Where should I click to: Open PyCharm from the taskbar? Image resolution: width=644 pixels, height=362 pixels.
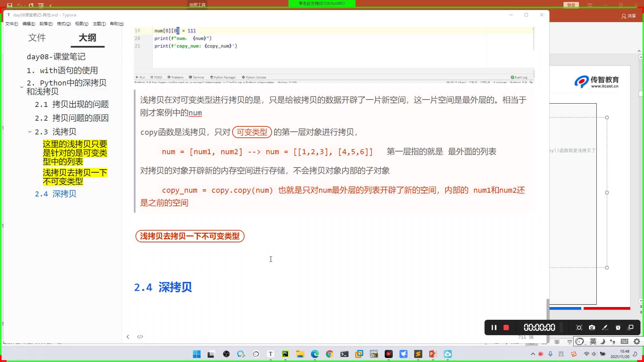tap(285, 354)
